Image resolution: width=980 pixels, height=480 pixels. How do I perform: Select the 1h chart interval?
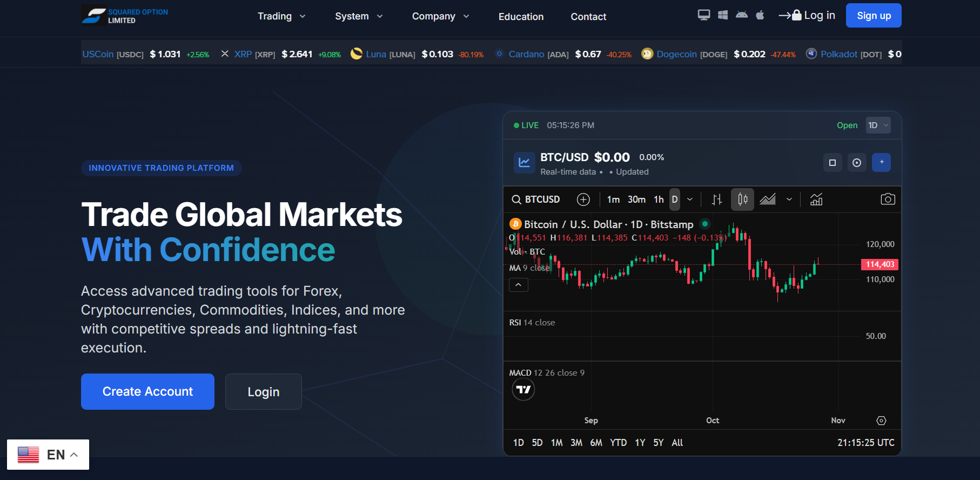coord(659,199)
